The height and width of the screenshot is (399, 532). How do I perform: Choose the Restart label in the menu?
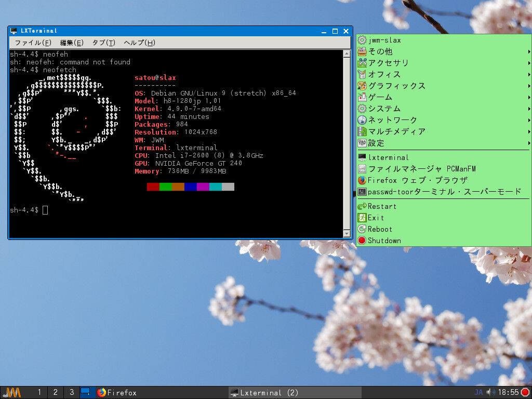382,206
